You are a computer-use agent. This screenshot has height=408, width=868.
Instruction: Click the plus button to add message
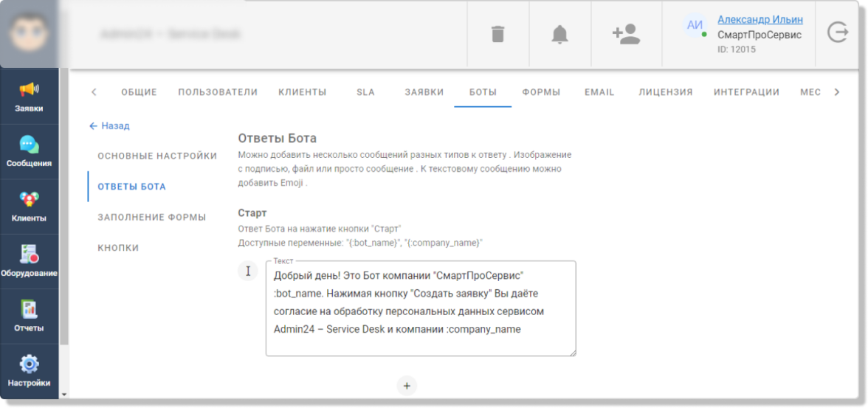point(407,386)
